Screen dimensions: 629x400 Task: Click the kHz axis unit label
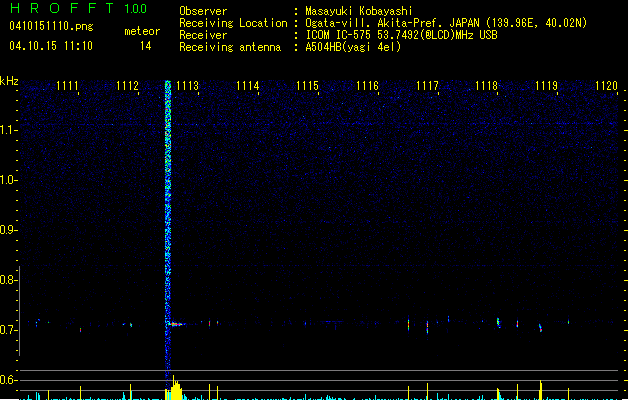pyautogui.click(x=9, y=81)
